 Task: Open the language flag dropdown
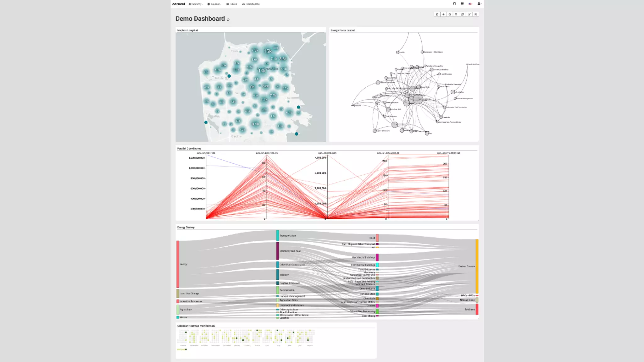click(x=470, y=4)
